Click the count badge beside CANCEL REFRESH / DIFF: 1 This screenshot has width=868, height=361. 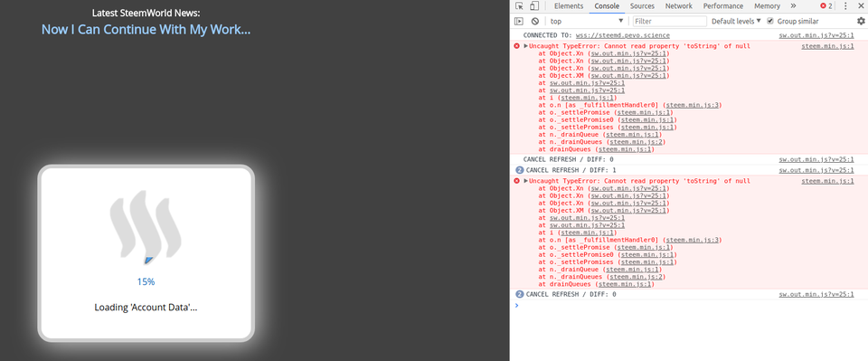pos(519,170)
